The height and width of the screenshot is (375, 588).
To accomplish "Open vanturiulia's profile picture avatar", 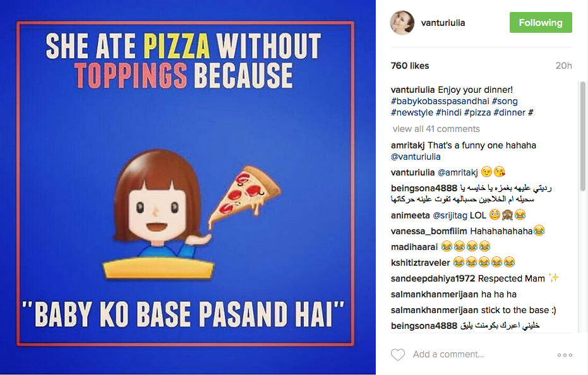I will pos(402,23).
